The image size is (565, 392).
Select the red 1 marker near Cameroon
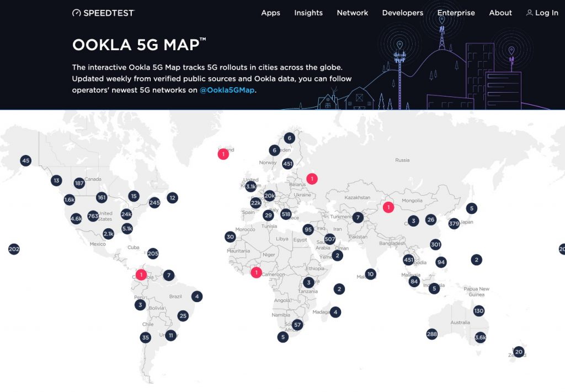coord(256,272)
